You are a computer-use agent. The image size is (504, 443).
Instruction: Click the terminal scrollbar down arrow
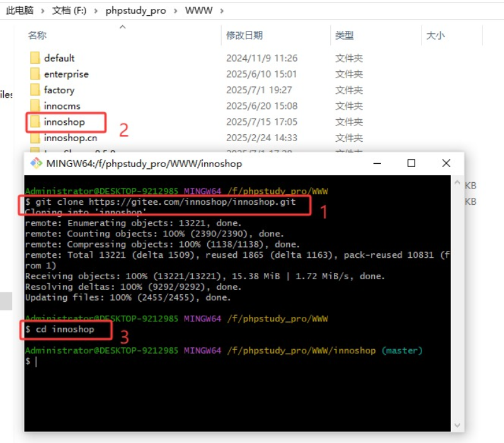pos(457,425)
